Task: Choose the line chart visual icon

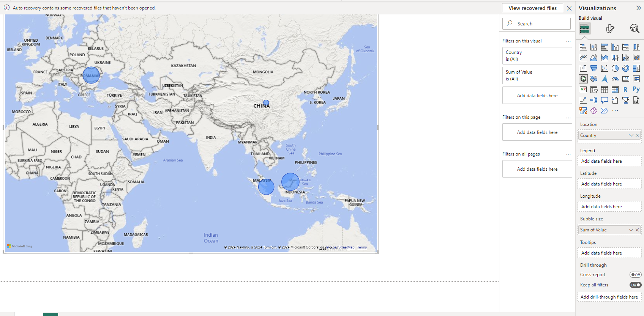Action: tap(583, 58)
